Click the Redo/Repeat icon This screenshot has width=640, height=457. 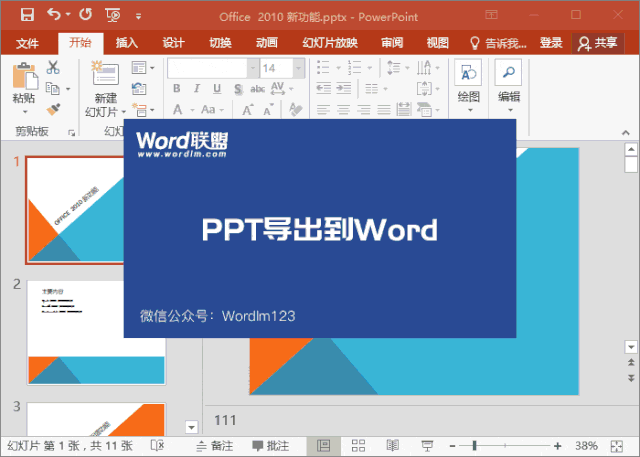pos(85,15)
